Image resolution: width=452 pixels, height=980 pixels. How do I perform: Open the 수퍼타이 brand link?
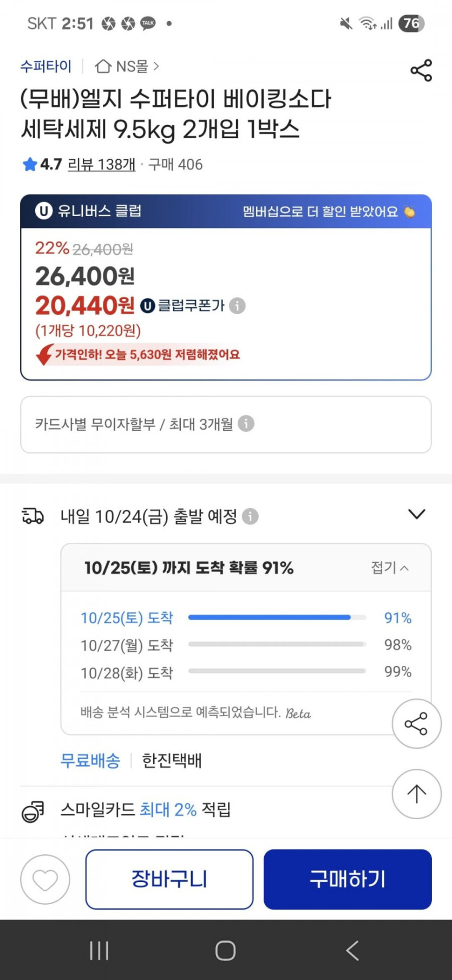(x=45, y=67)
